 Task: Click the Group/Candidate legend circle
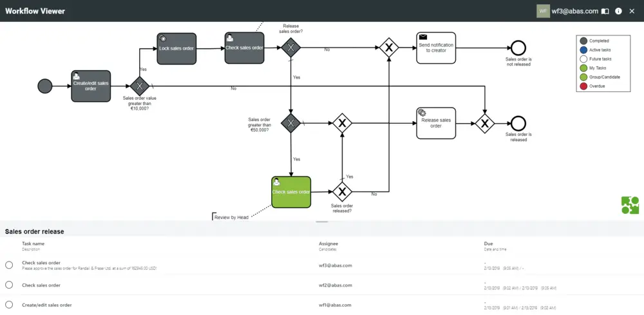[x=583, y=77]
